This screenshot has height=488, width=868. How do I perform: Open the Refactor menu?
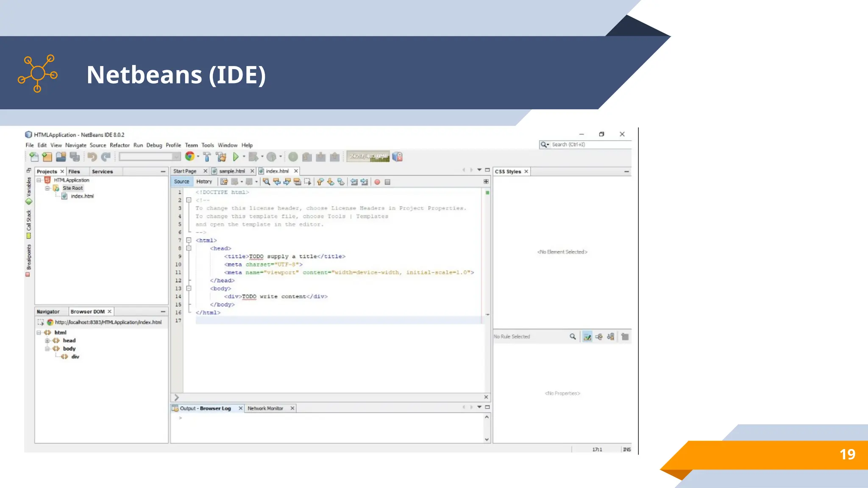click(x=120, y=145)
